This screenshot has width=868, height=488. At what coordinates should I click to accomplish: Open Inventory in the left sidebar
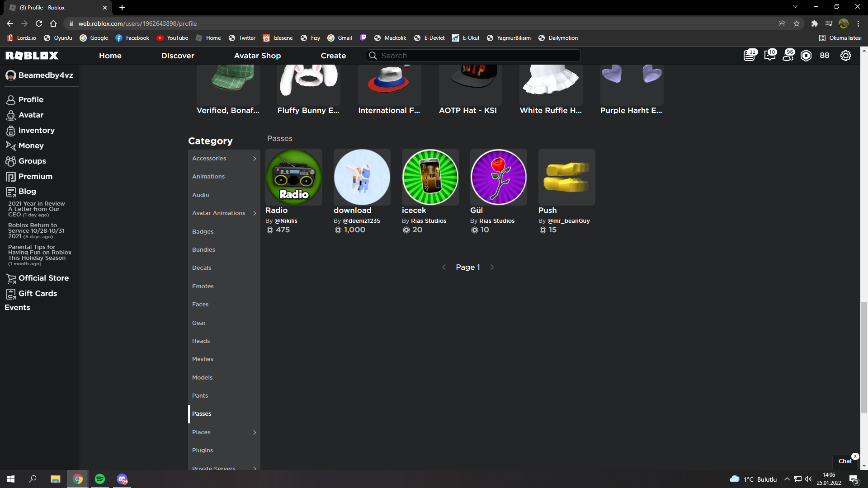click(x=36, y=130)
